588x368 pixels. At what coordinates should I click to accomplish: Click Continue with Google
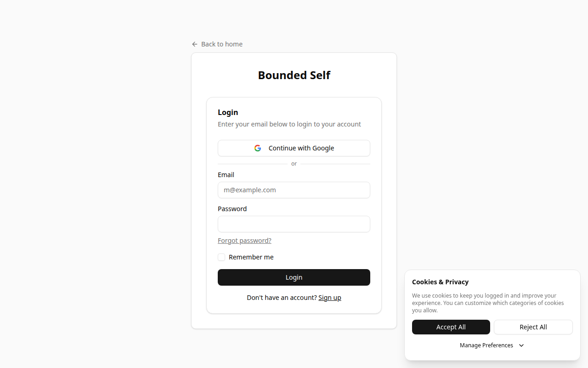pyautogui.click(x=294, y=148)
